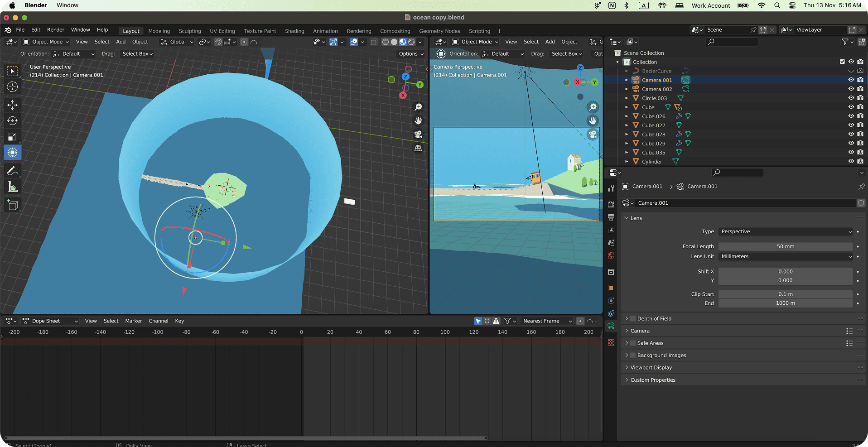Select the Measure tool

tap(12, 187)
